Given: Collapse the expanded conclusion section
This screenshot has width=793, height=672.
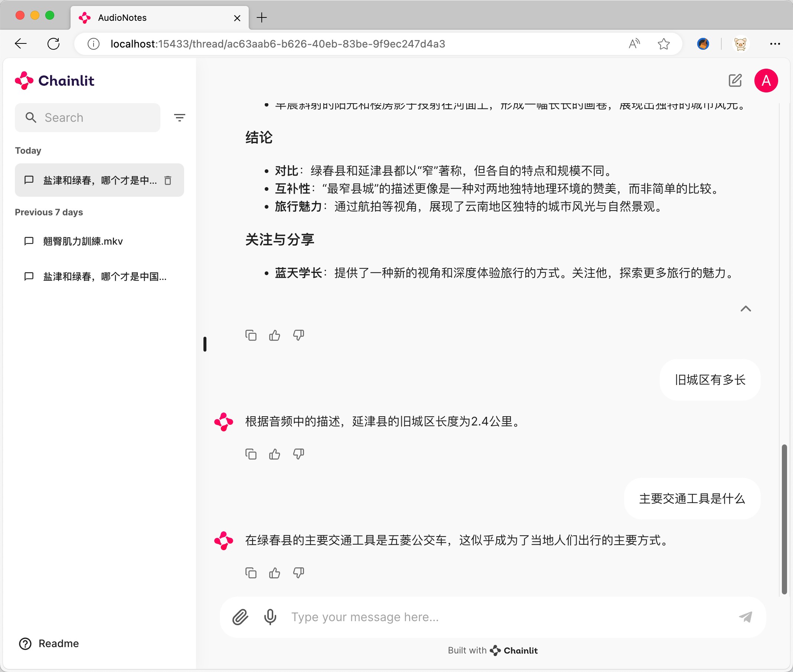Looking at the screenshot, I should 746,309.
